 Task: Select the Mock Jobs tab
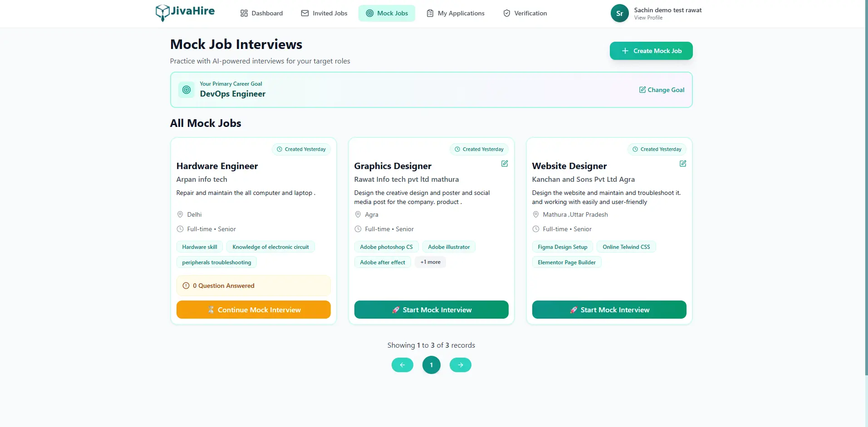pyautogui.click(x=387, y=14)
